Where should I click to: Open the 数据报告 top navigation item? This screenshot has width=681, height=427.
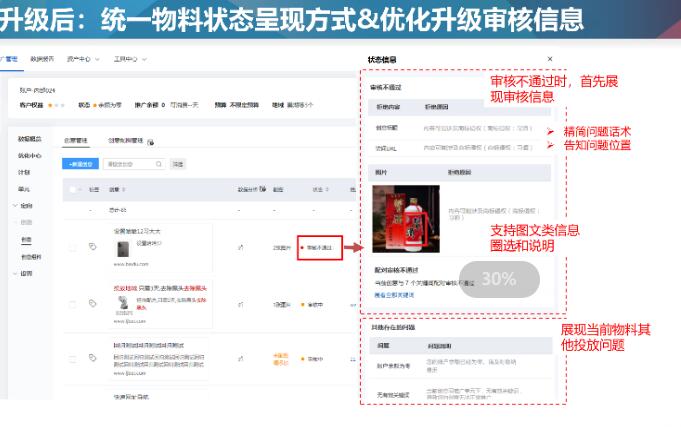click(43, 60)
